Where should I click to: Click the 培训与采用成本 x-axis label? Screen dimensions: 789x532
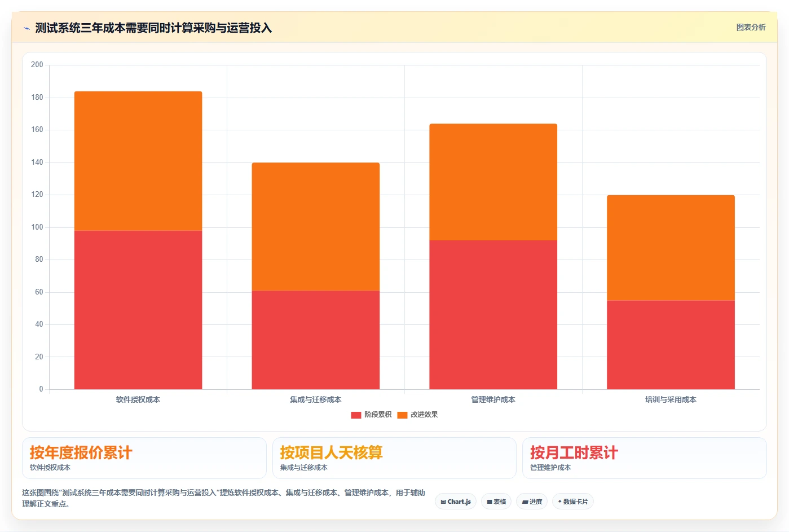click(x=671, y=399)
